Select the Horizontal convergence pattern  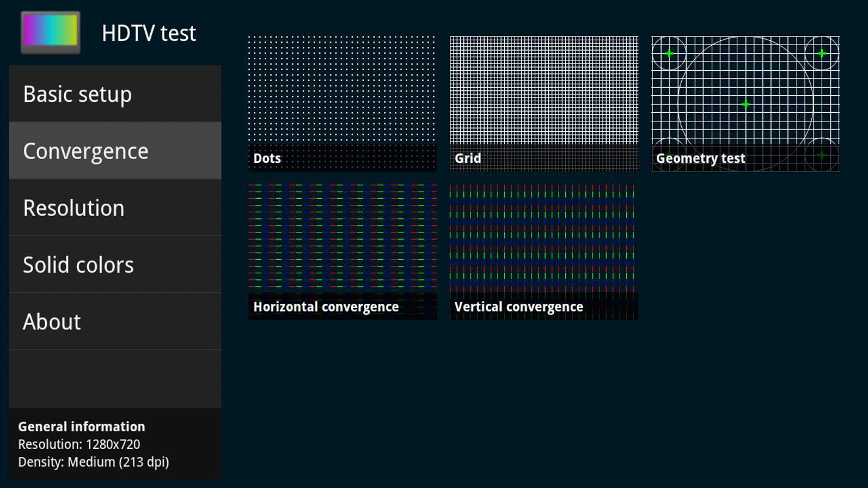(342, 252)
